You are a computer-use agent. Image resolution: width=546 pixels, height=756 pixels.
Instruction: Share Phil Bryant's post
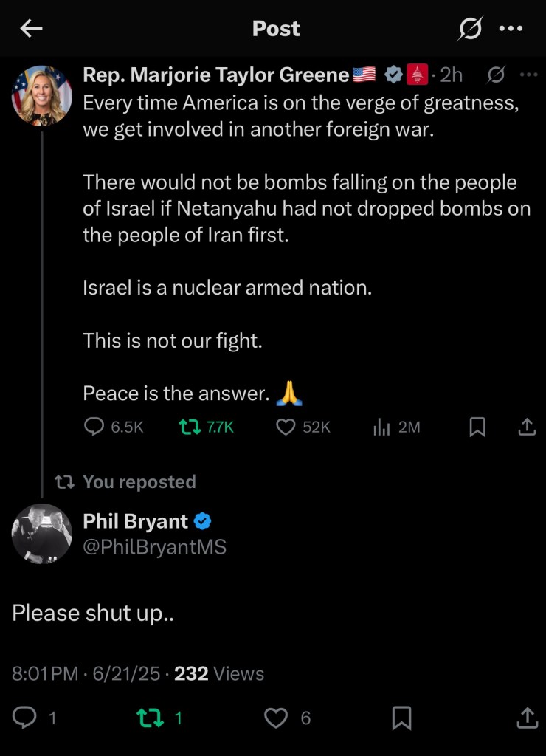pos(527,717)
